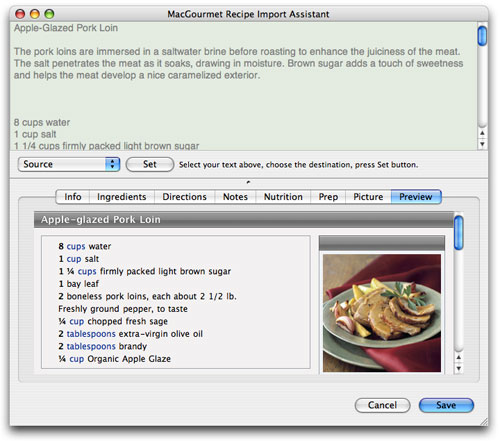Click '1 cup salt' in source text
The image size is (500, 441).
coord(35,134)
